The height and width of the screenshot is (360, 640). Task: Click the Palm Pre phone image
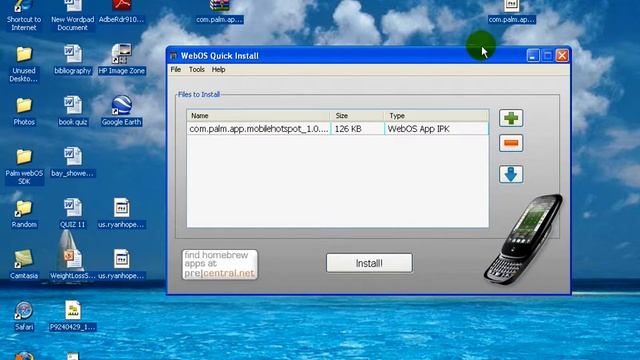tap(523, 240)
